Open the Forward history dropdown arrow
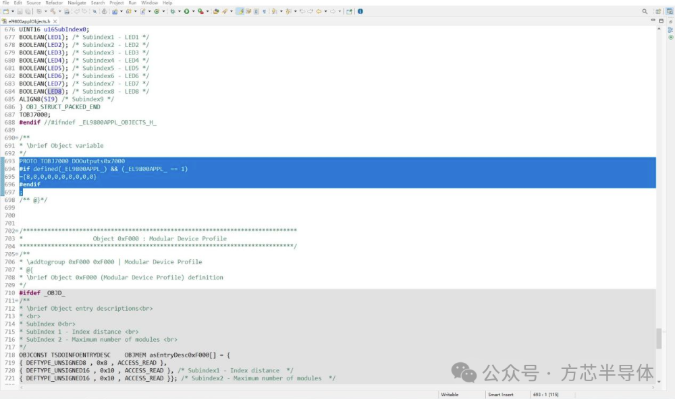 (x=339, y=11)
